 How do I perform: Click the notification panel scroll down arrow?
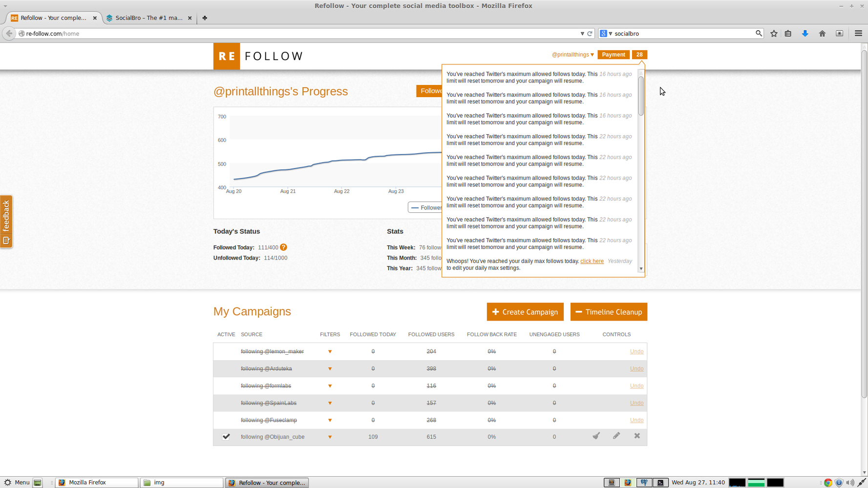tap(641, 269)
